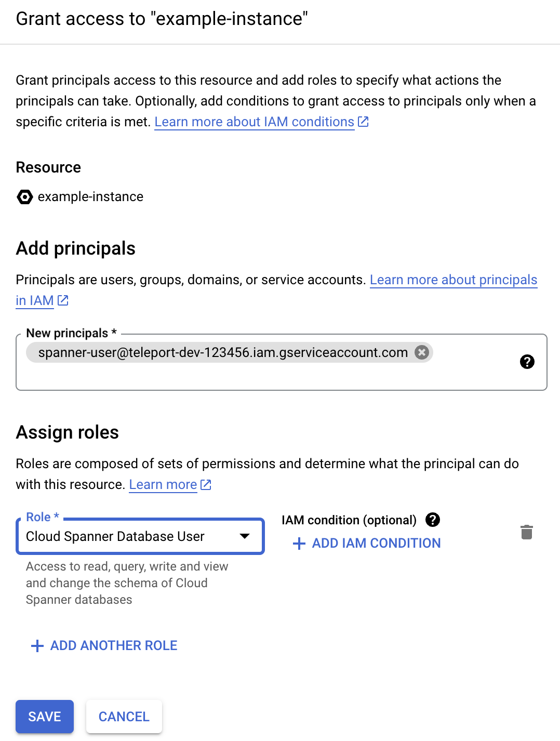The height and width of the screenshot is (741, 560).
Task: Click the external link icon after IAM conditions
Action: (x=363, y=121)
